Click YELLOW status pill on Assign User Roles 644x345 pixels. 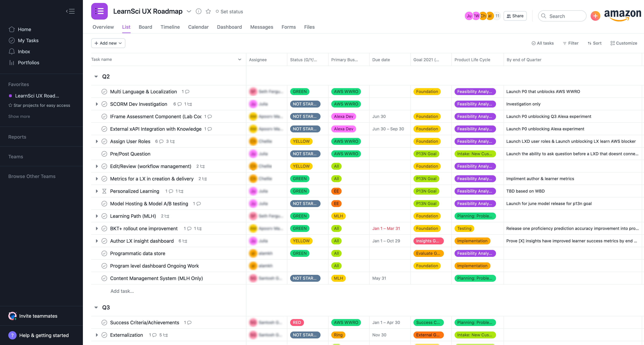pos(301,141)
